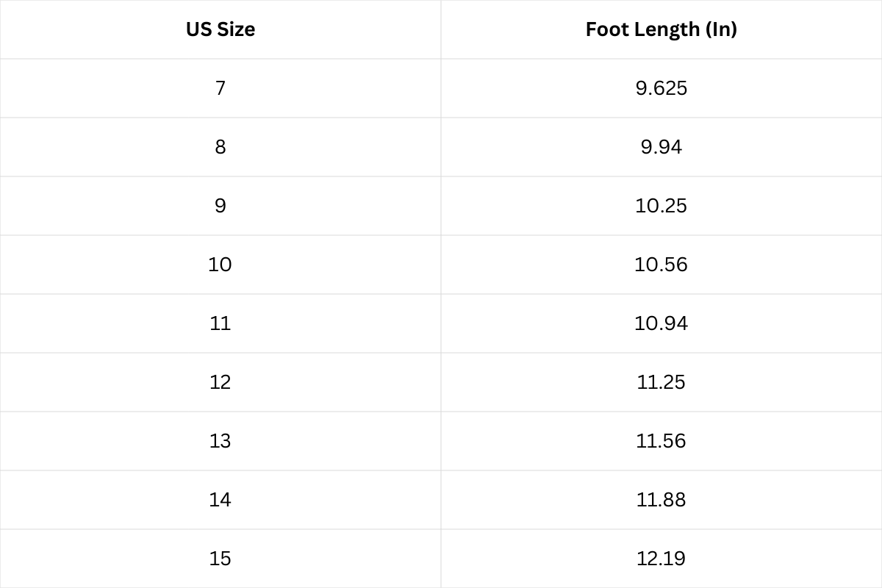Select the US size 7 cell
882x588 pixels.
point(220,88)
